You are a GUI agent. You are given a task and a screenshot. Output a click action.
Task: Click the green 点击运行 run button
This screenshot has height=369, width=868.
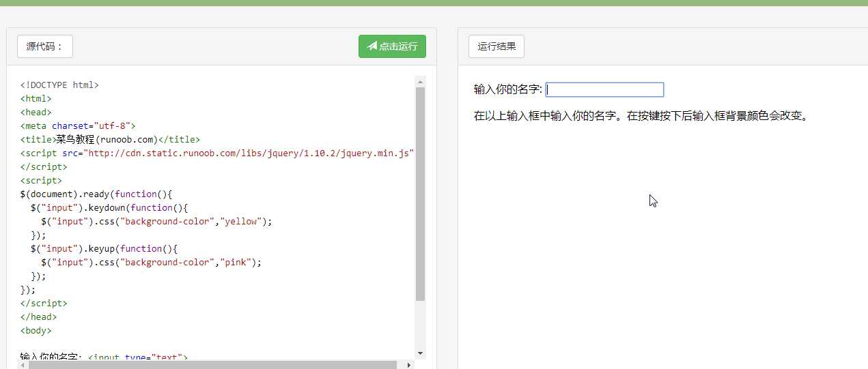click(x=392, y=46)
